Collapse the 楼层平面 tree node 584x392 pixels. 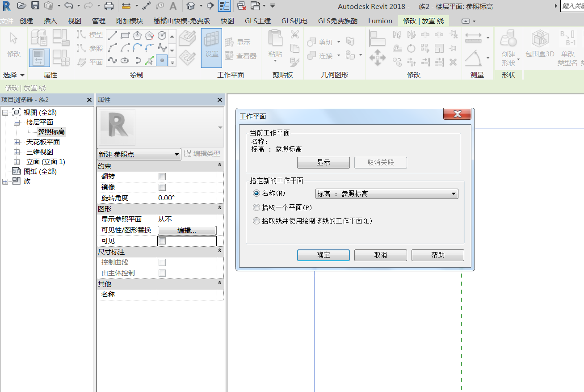pyautogui.click(x=17, y=122)
